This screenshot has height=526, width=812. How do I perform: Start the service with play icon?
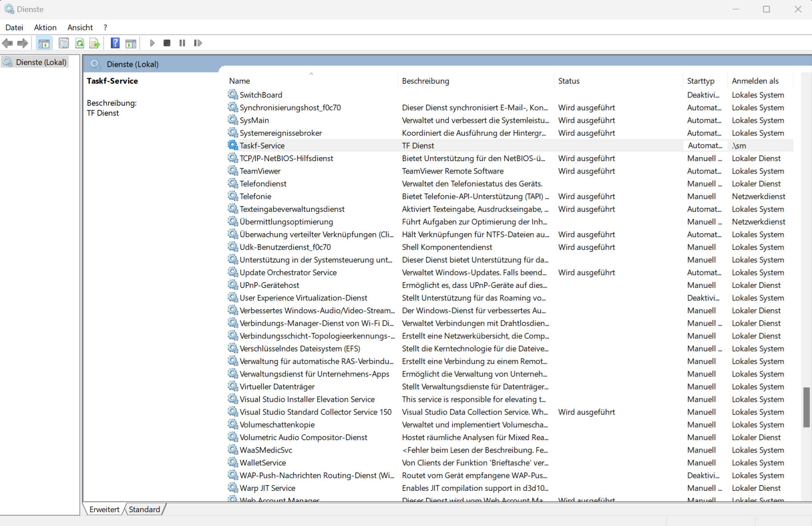pos(152,43)
